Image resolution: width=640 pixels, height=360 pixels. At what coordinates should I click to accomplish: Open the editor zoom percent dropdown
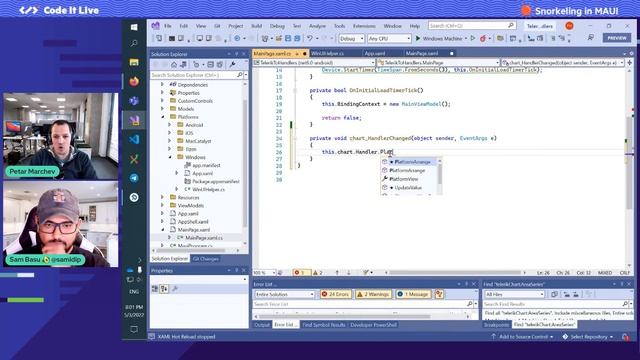pyautogui.click(x=264, y=273)
